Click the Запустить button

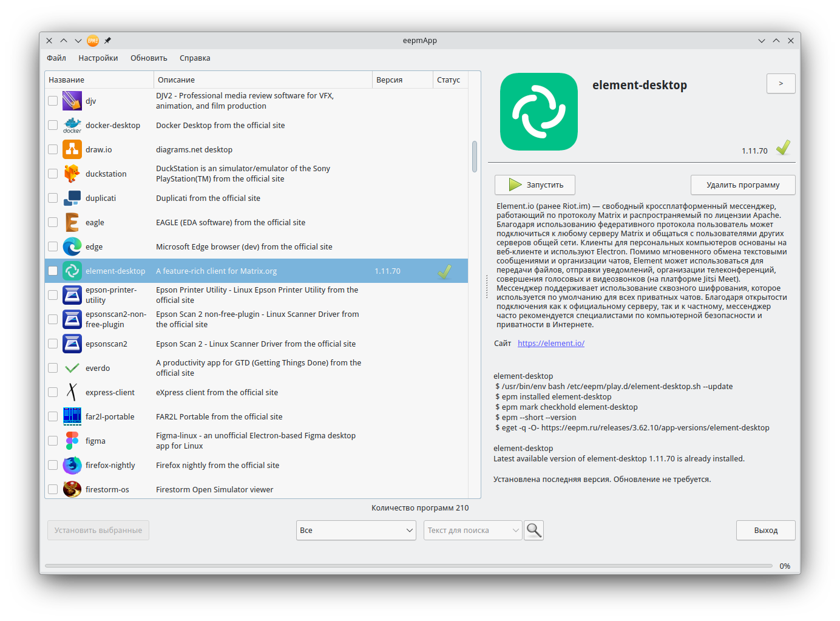click(x=535, y=185)
